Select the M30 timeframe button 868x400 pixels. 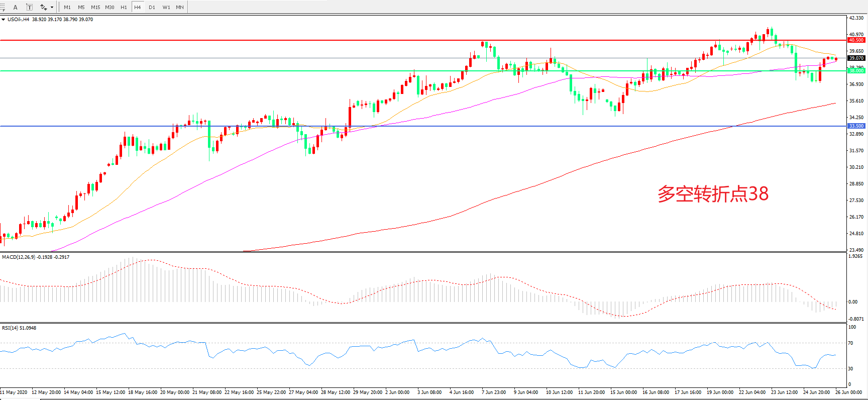pyautogui.click(x=110, y=7)
